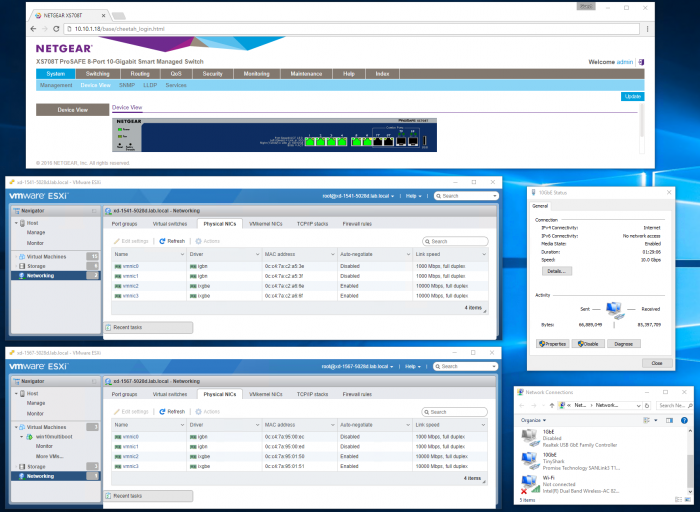Click Search field in Network Connections window
This screenshot has height=512, width=700.
[x=674, y=405]
